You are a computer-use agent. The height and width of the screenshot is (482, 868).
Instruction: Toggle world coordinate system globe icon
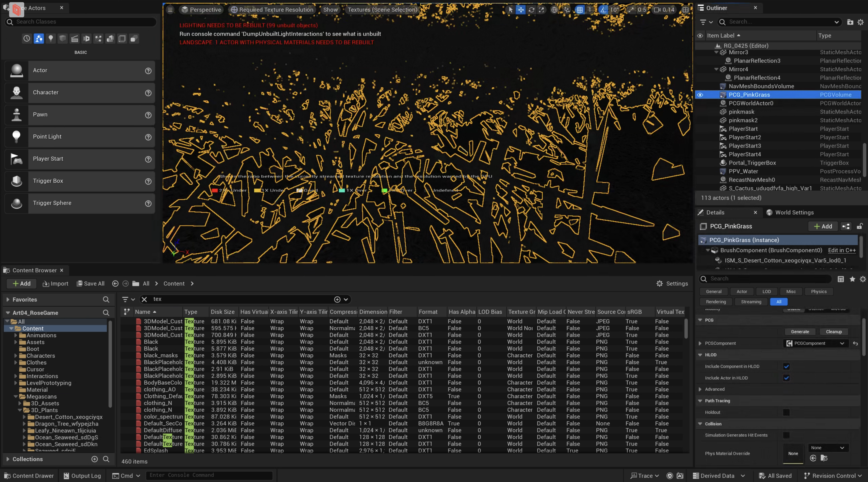coord(554,10)
